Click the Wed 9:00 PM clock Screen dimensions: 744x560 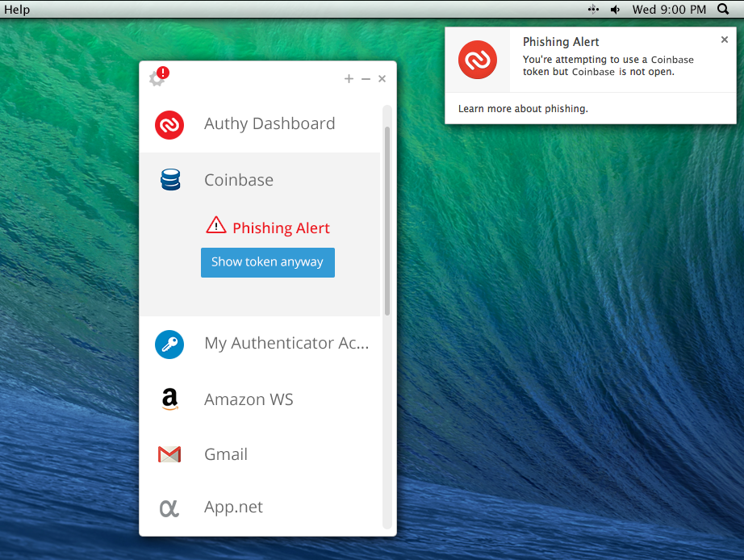point(669,10)
